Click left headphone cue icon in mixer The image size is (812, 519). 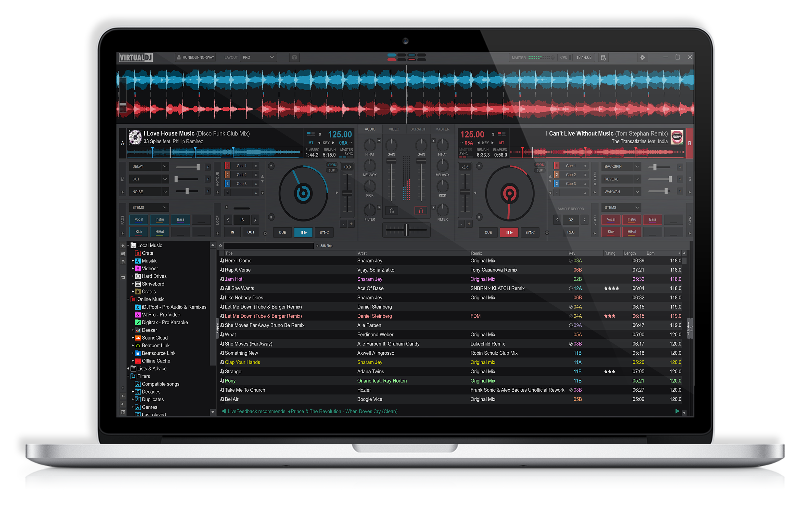(x=391, y=211)
